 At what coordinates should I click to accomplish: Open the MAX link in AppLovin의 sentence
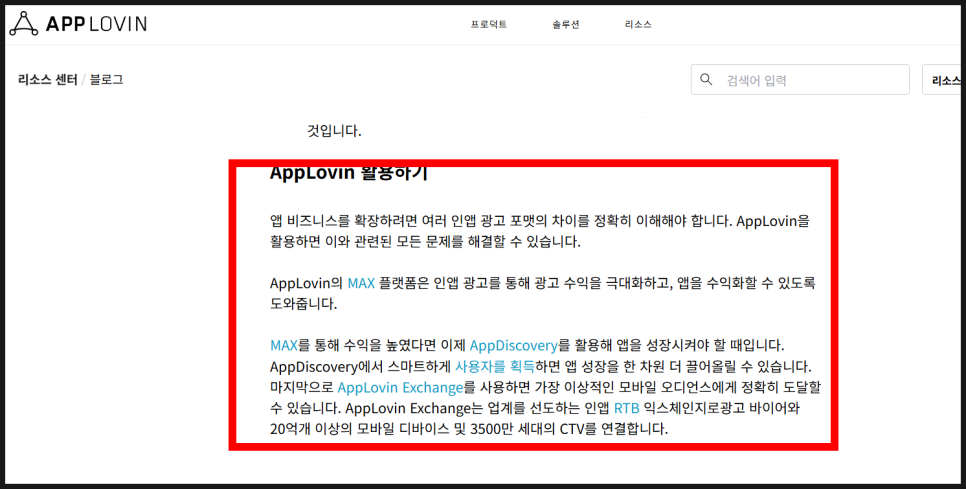(361, 283)
